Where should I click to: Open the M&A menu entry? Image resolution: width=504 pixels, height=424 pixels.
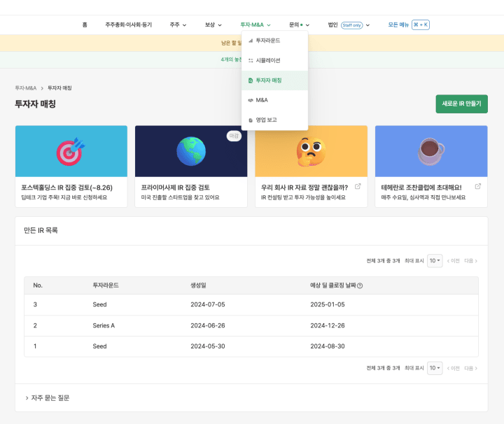(x=274, y=100)
